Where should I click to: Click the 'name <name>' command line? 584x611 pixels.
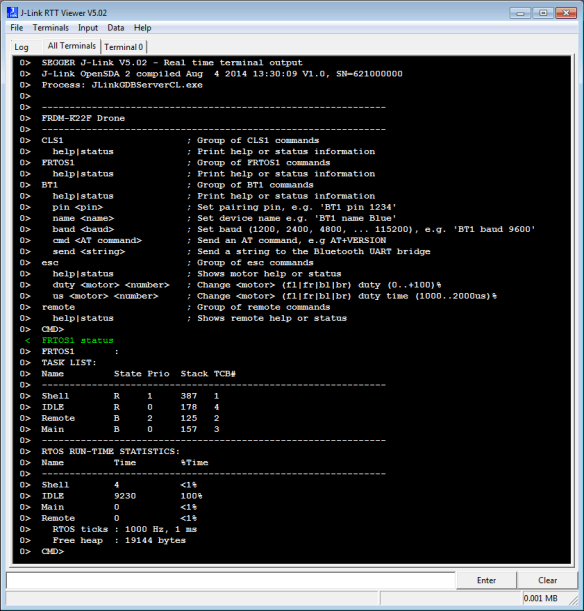(224, 218)
